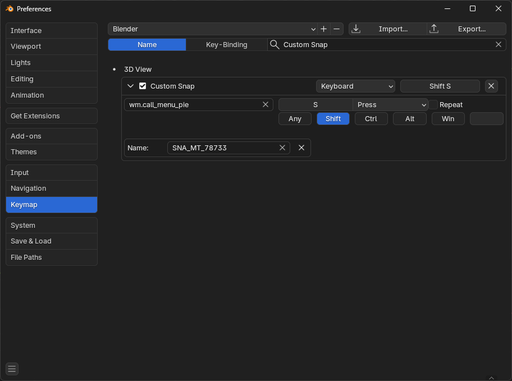Open the Get Extensions tab
The height and width of the screenshot is (381, 512).
coord(52,116)
